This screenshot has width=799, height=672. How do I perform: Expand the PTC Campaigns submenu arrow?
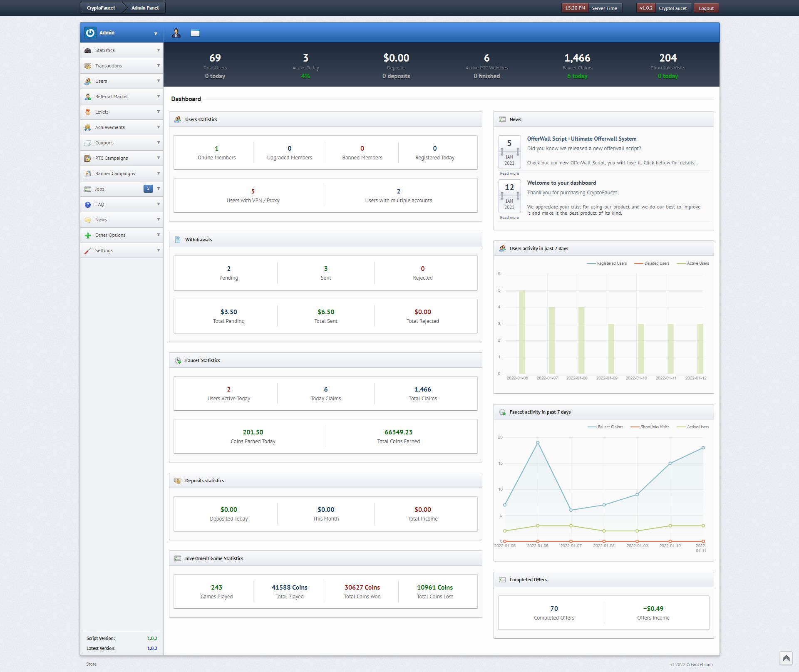tap(159, 158)
